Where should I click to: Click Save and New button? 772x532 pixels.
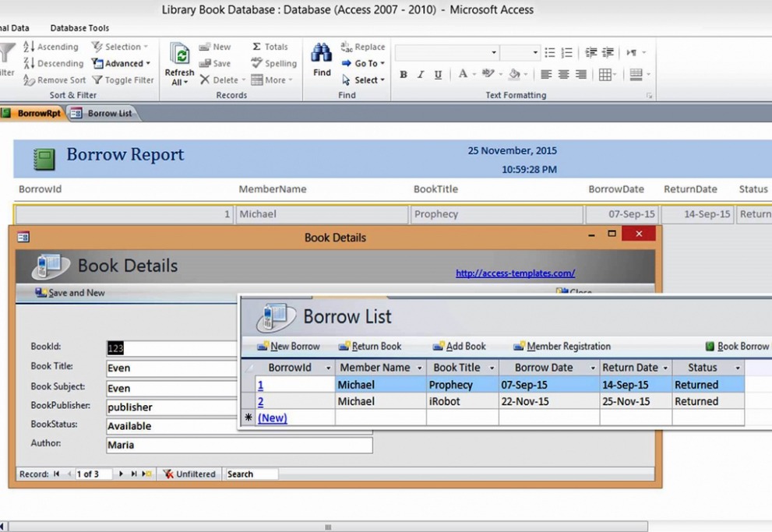click(70, 293)
